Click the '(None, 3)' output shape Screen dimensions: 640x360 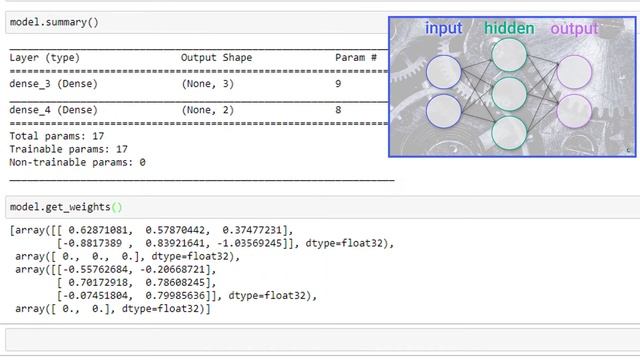207,84
